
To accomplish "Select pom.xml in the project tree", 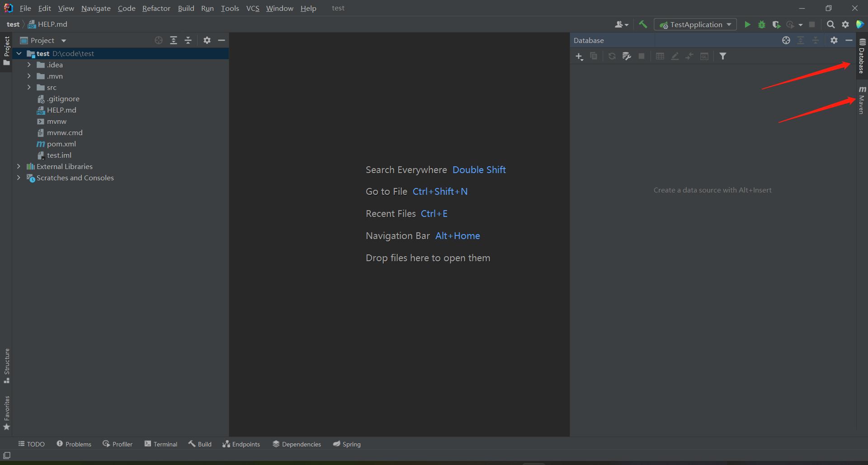I will coord(61,144).
